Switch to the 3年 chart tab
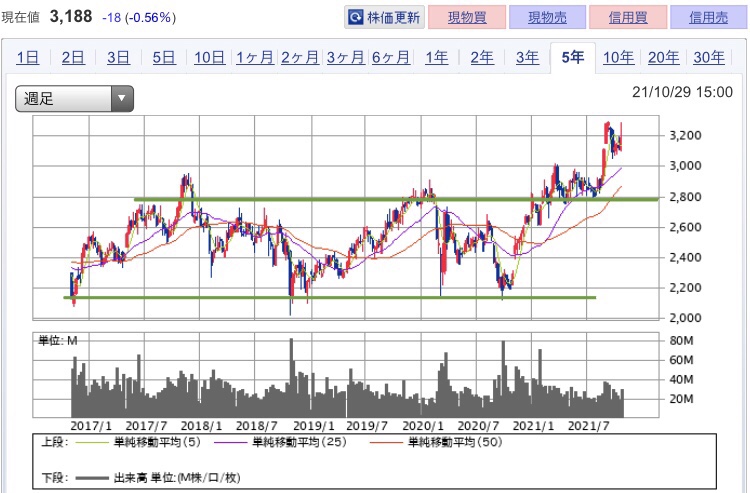750x493 pixels. [x=527, y=57]
